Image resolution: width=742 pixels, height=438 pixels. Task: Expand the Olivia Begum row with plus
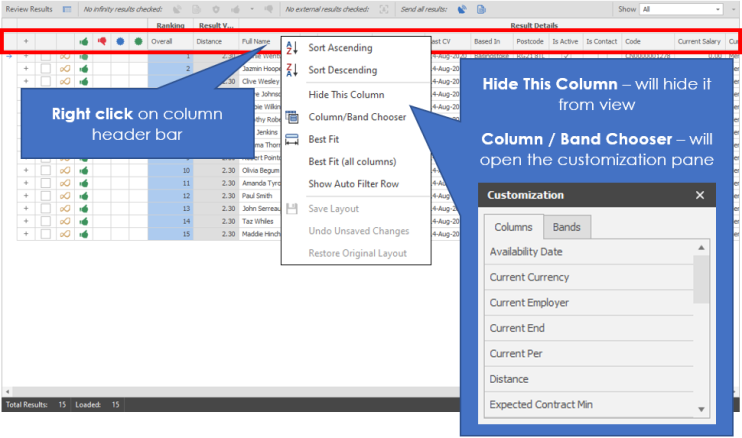[x=26, y=172]
